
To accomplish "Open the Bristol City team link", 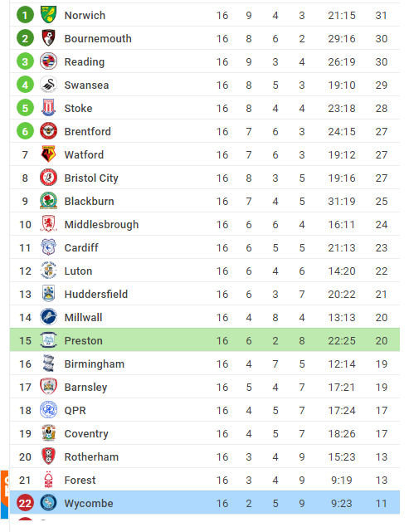I will [91, 178].
